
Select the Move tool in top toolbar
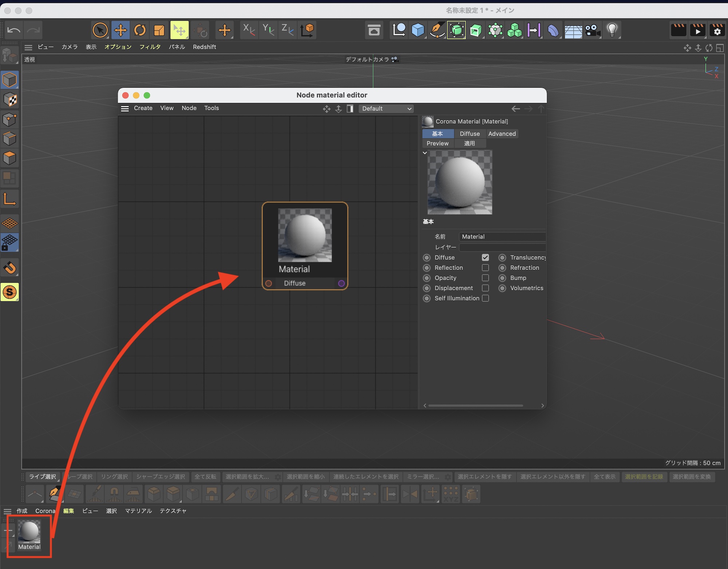pyautogui.click(x=120, y=30)
